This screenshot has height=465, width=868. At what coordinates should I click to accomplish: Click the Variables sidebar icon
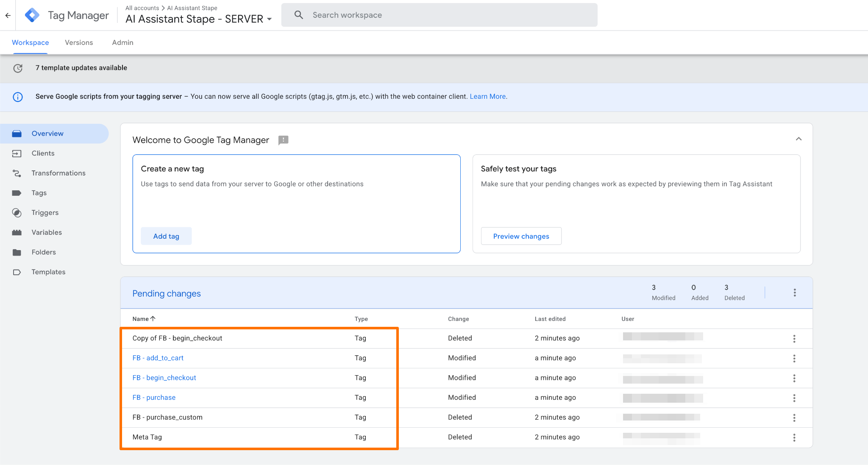point(17,232)
